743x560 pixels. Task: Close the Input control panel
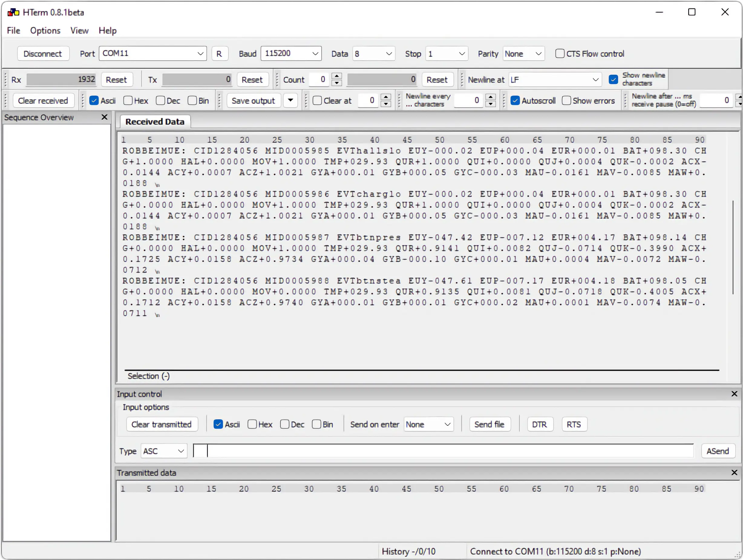pos(734,394)
